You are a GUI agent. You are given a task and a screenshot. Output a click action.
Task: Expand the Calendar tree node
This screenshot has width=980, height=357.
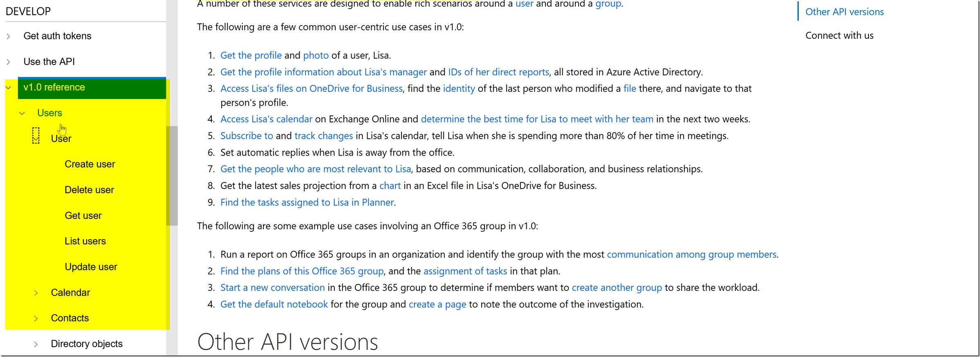click(x=36, y=293)
